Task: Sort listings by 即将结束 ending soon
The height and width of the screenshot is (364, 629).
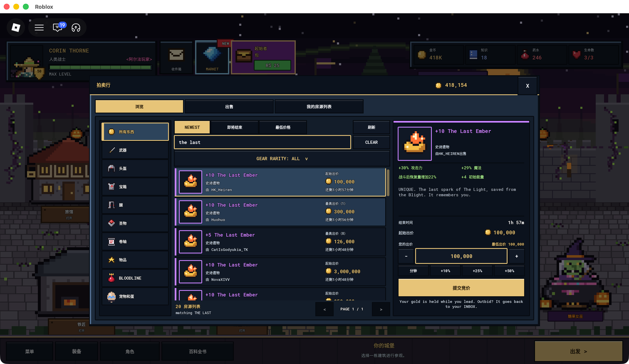Action: [x=234, y=127]
